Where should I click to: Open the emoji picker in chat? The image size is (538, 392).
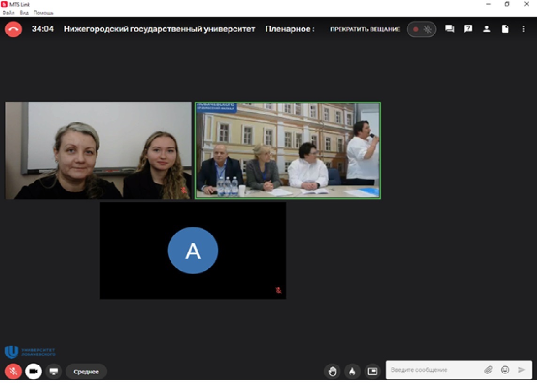point(505,369)
